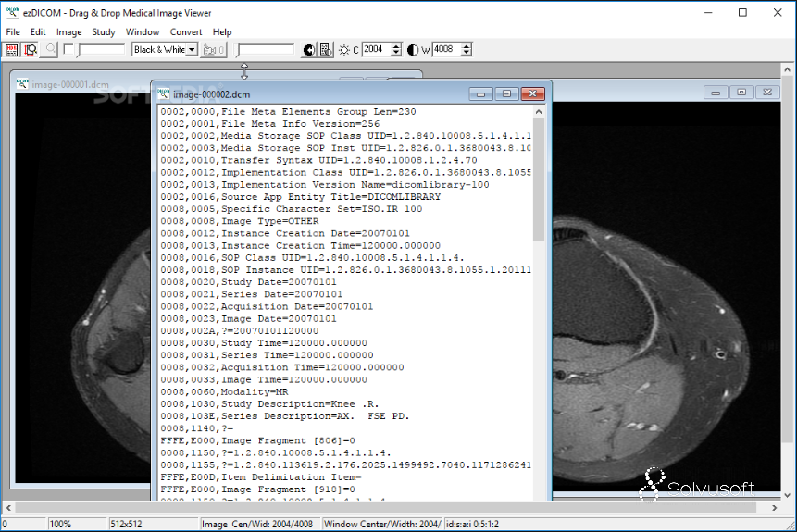This screenshot has width=797, height=532.
Task: Increase window width with up arrow
Action: 467,46
